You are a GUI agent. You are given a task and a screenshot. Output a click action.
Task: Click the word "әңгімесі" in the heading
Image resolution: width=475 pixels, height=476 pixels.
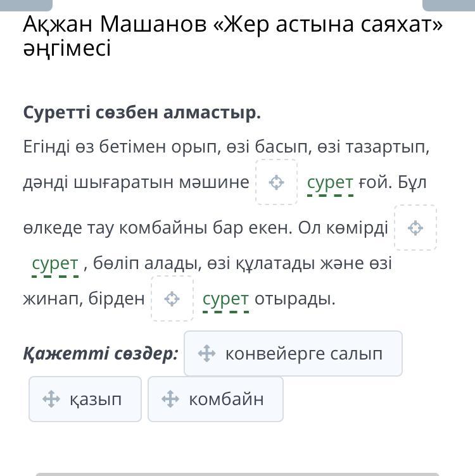(x=67, y=48)
